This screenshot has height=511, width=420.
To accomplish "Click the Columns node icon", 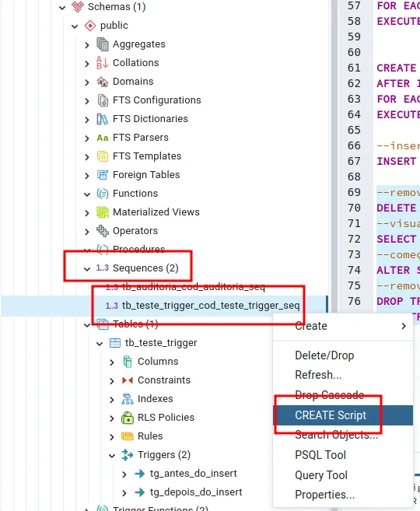I will coord(128,362).
